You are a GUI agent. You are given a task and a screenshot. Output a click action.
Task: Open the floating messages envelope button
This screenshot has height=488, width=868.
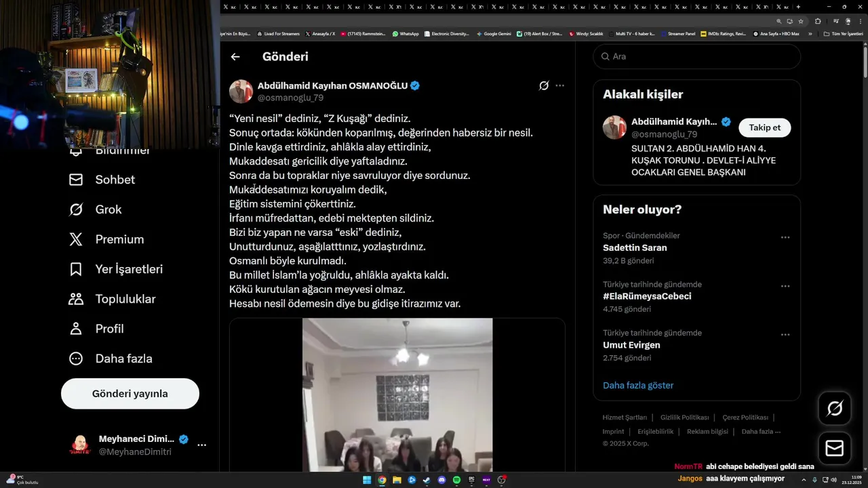835,449
